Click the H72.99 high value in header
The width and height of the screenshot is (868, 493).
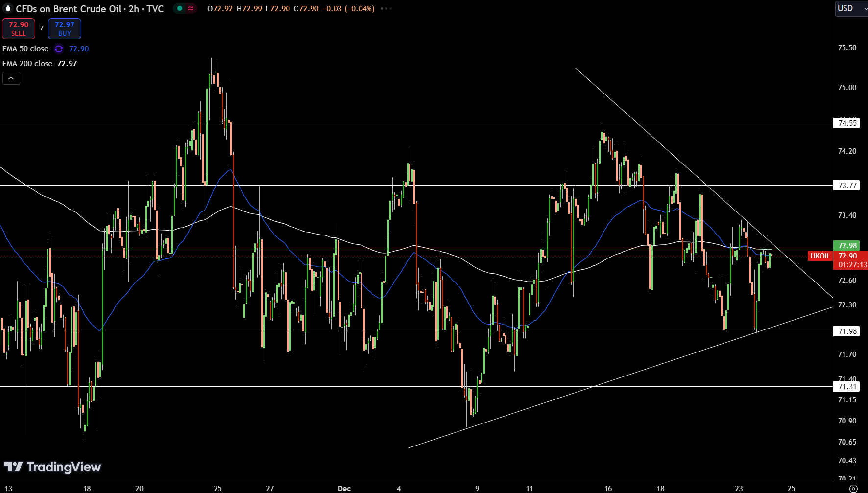(x=249, y=8)
